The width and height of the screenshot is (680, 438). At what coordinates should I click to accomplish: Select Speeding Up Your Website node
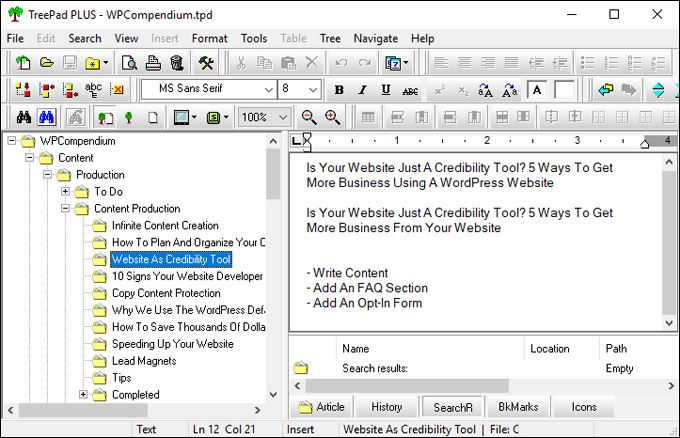pos(173,344)
